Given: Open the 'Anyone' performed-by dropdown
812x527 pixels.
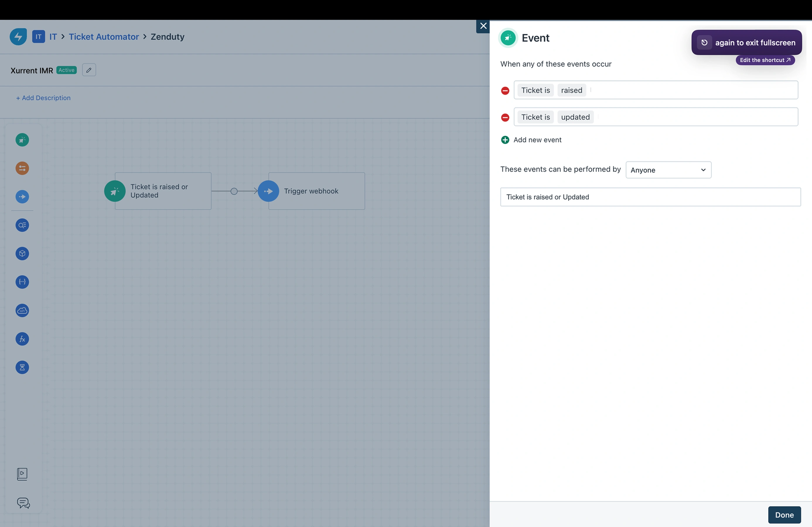Looking at the screenshot, I should (668, 170).
